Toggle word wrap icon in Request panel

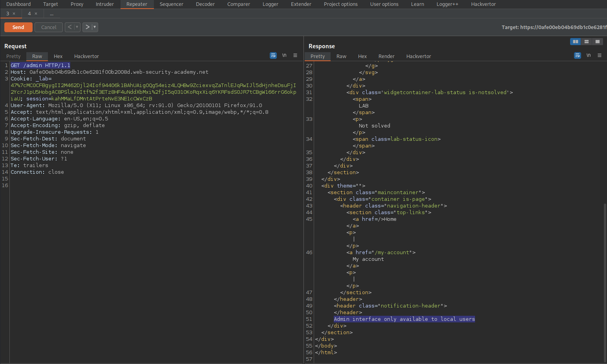pos(273,56)
